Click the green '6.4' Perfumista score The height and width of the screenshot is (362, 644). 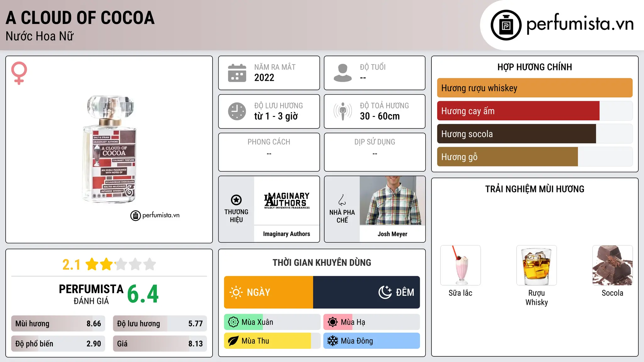[143, 294]
